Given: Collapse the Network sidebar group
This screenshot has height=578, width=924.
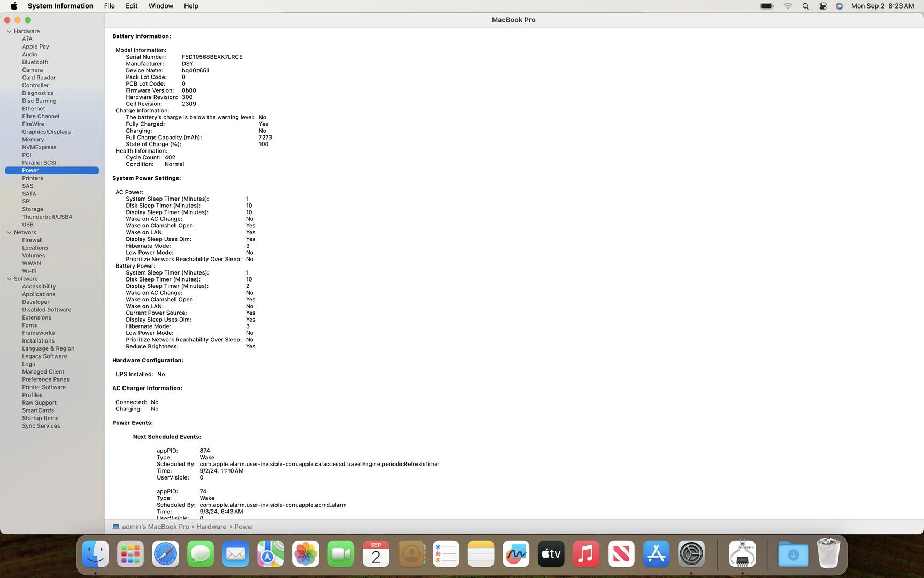Looking at the screenshot, I should click(9, 232).
